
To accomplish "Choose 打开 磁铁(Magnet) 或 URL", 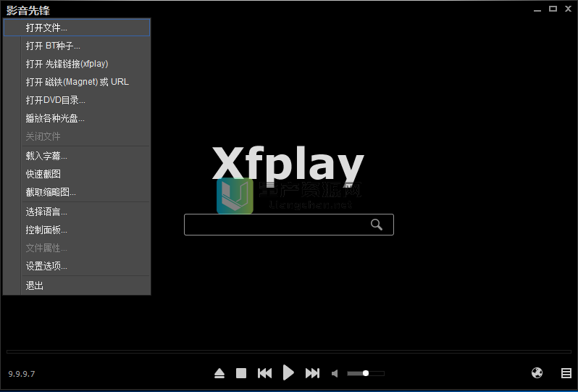I will [77, 82].
